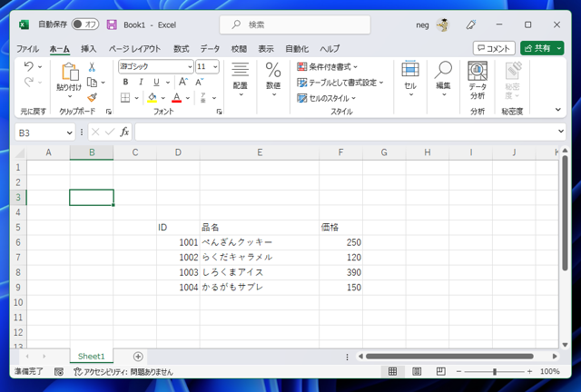Collapse the ribbon with the chevron
Viewport: 581px width, 392px height.
pos(558,110)
